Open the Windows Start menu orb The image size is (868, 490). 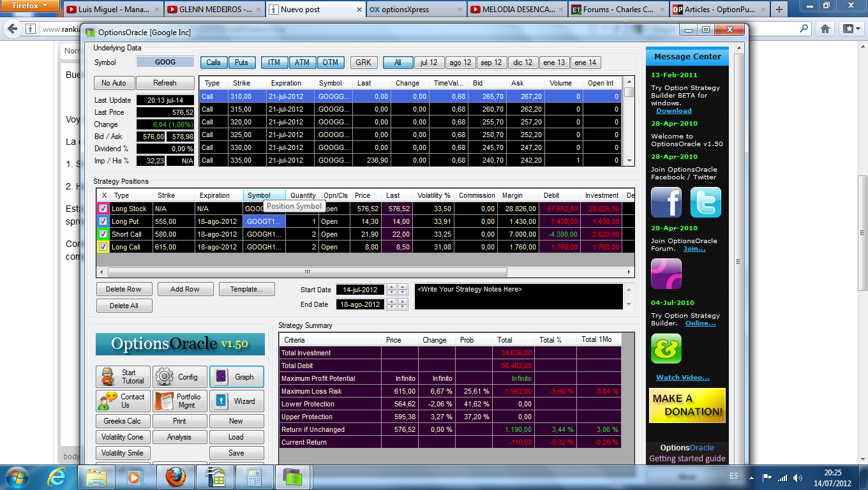click(x=16, y=477)
